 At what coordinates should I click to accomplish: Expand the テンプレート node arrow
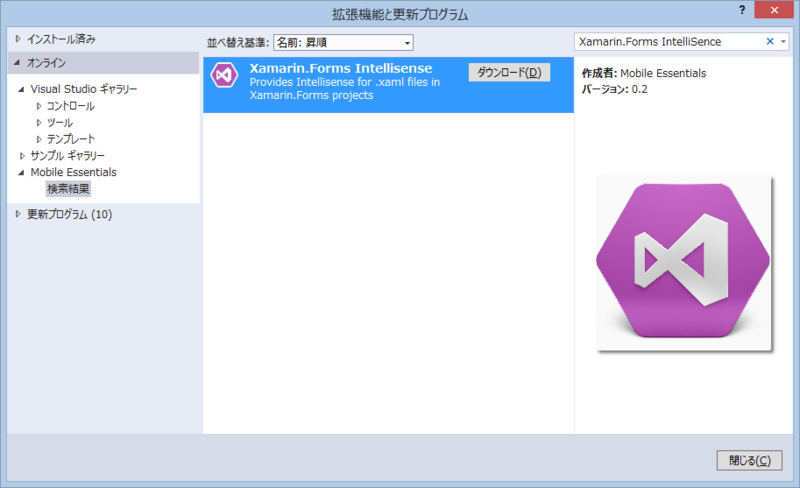pos(39,139)
